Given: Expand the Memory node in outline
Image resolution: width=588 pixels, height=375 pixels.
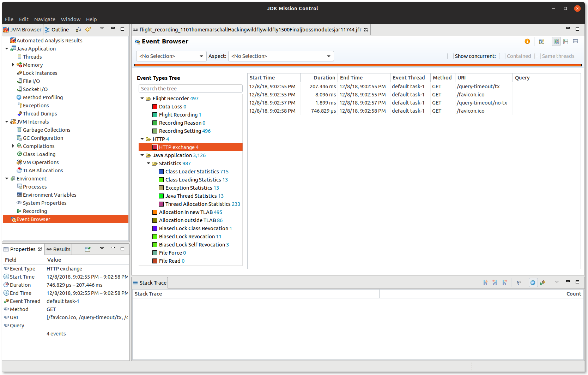Looking at the screenshot, I should click(13, 65).
